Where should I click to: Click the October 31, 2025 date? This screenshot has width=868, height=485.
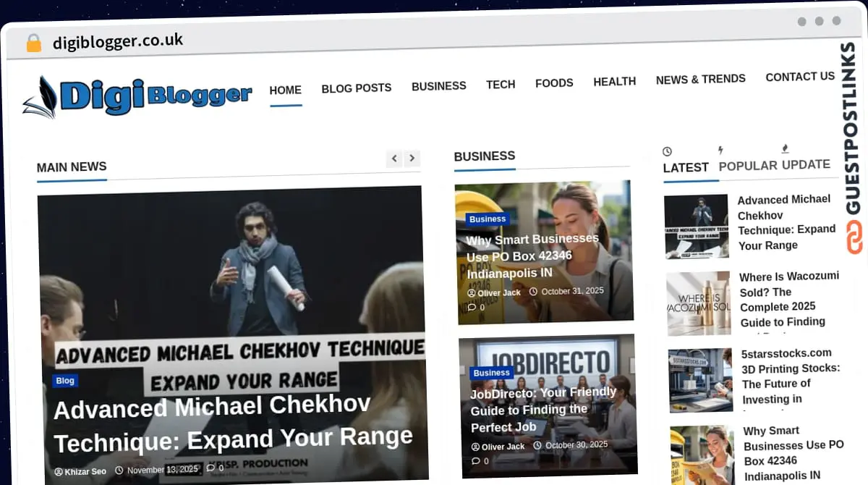[x=573, y=291]
